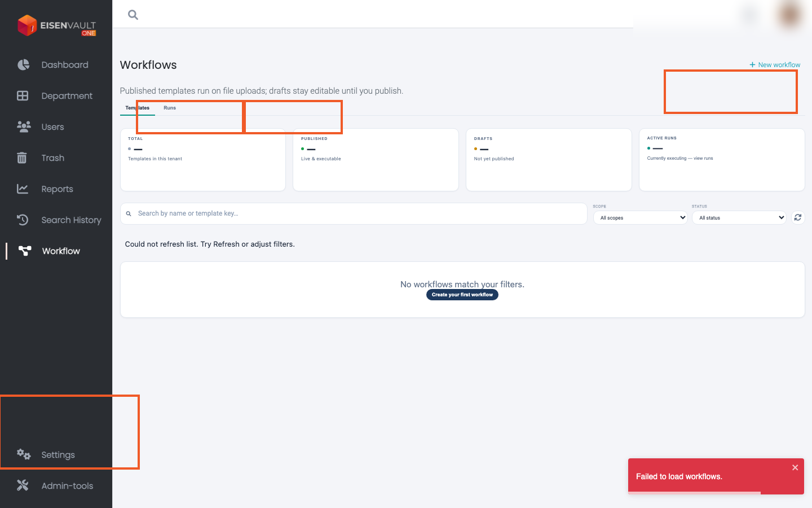Navigate to Reports
812x508 pixels.
tap(56, 189)
